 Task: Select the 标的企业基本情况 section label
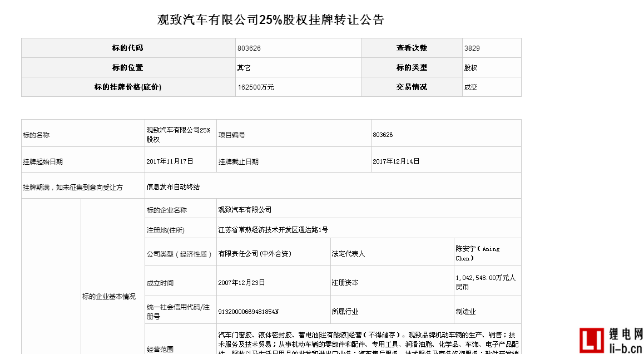(x=109, y=296)
